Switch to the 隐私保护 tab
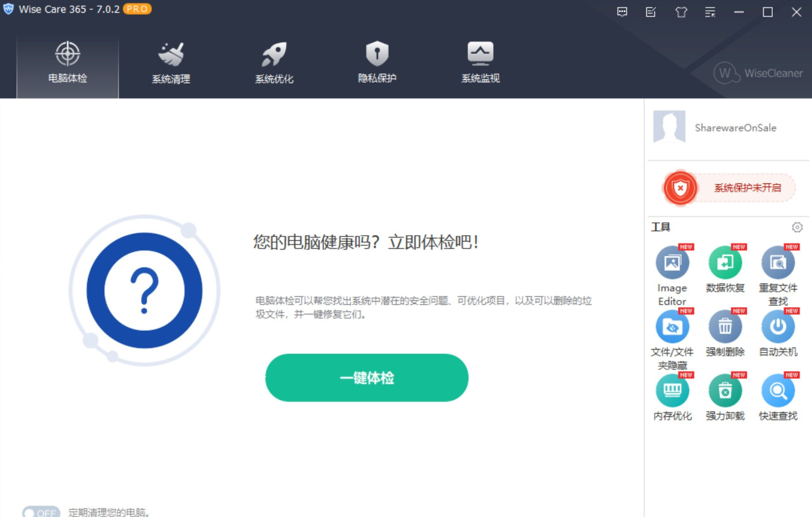This screenshot has height=517, width=812. tap(377, 64)
